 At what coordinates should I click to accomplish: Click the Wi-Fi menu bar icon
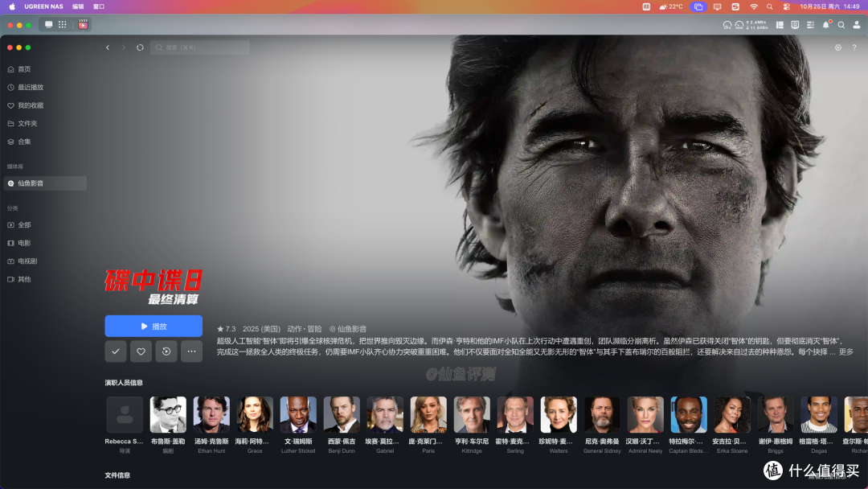tap(754, 6)
